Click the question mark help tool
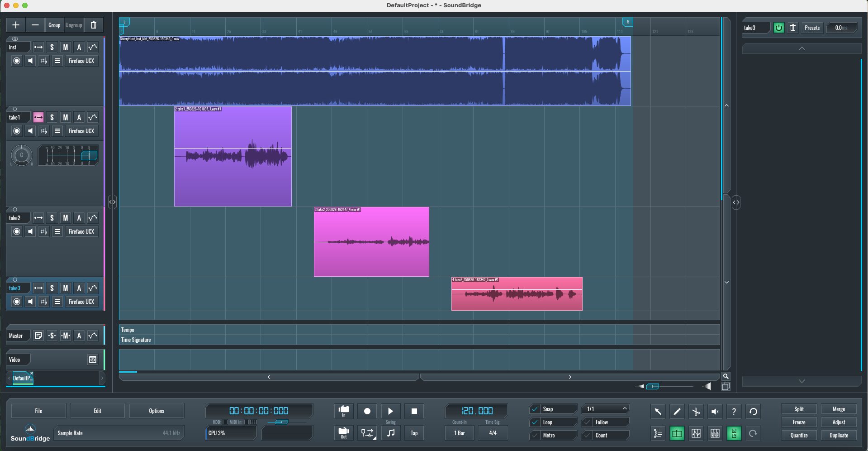Screen dimensions: 868x451 pos(734,411)
